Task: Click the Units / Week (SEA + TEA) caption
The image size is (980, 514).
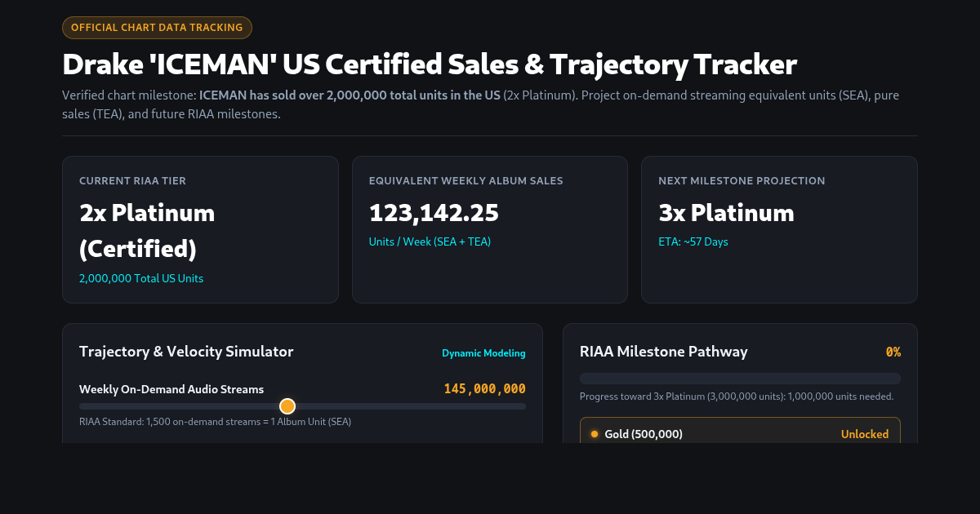Action: coord(430,242)
